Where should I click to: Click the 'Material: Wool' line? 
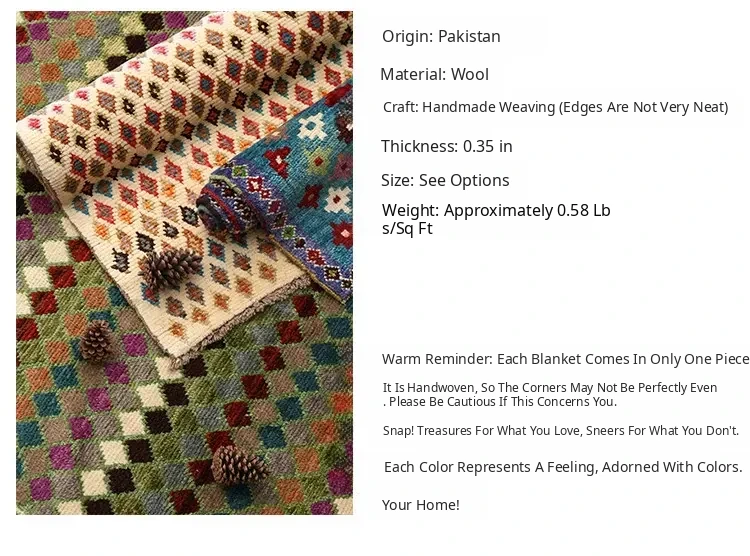pos(434,75)
